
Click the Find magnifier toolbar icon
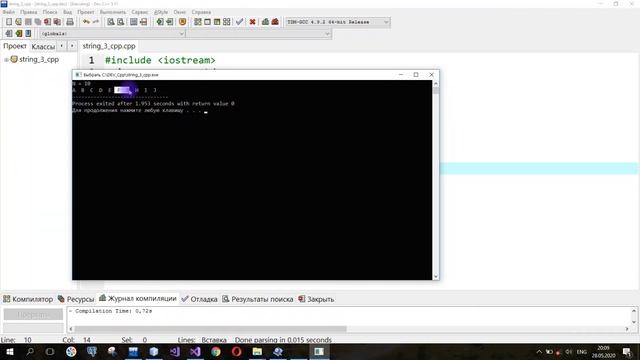pyautogui.click(x=111, y=22)
